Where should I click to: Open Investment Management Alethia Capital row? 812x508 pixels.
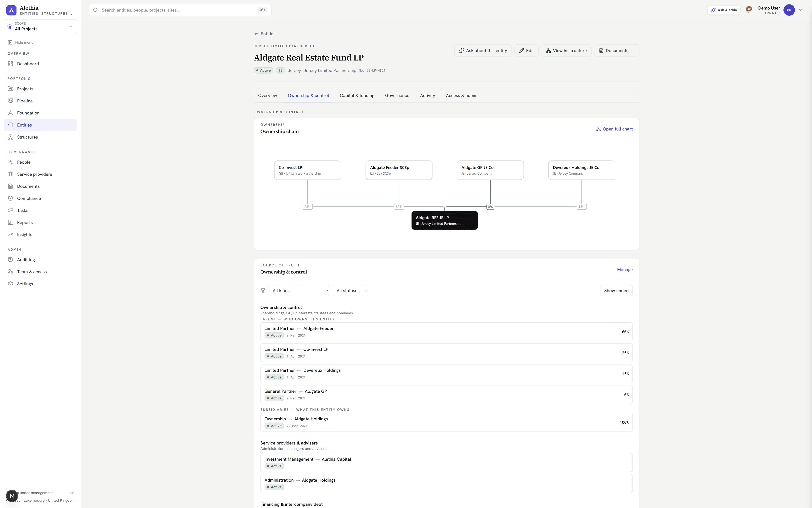click(446, 463)
